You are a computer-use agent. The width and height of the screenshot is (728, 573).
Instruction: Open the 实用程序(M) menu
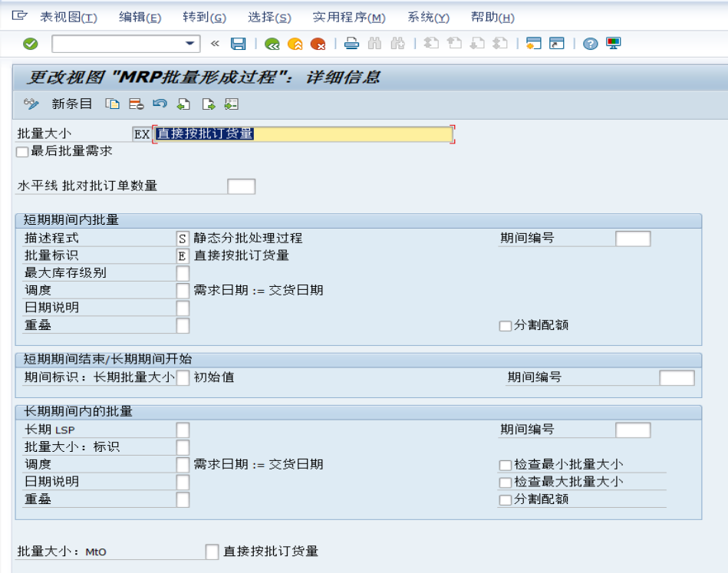click(x=349, y=17)
